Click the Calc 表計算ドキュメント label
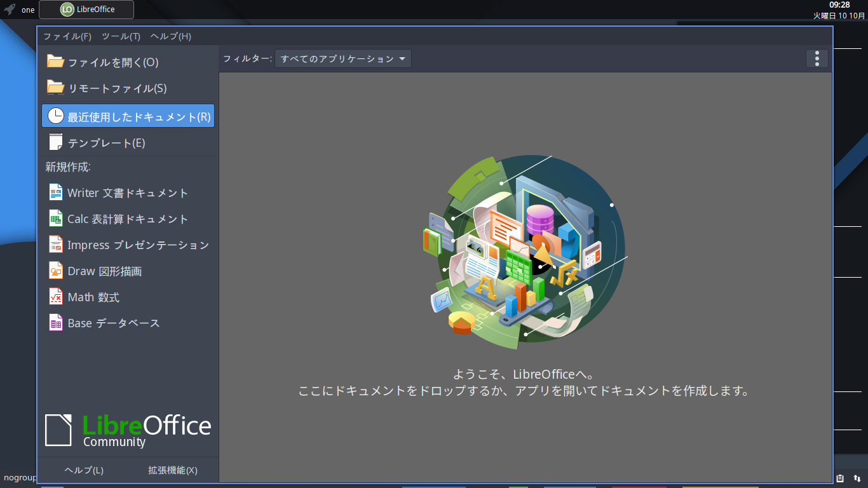The height and width of the screenshot is (488, 868). [x=128, y=219]
